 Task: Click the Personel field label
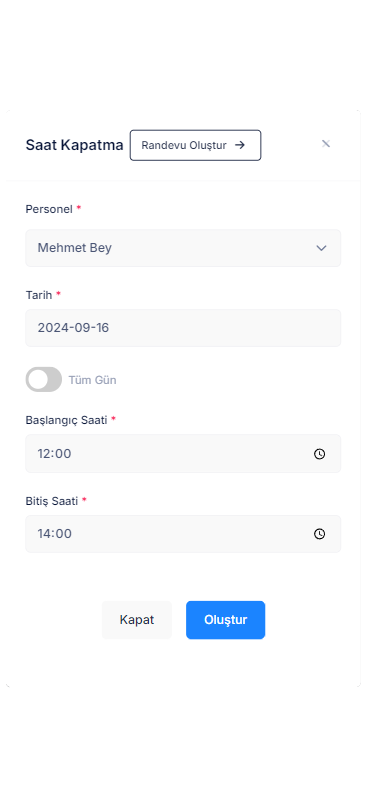point(49,209)
